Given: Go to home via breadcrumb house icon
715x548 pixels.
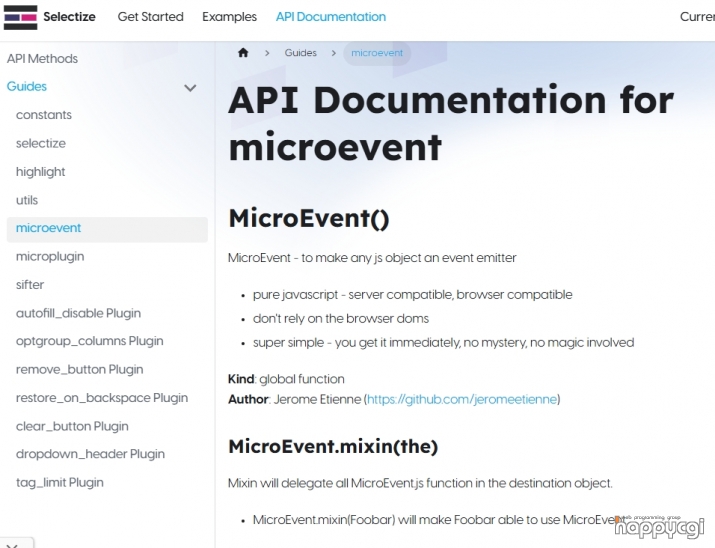Looking at the screenshot, I should [x=243, y=53].
